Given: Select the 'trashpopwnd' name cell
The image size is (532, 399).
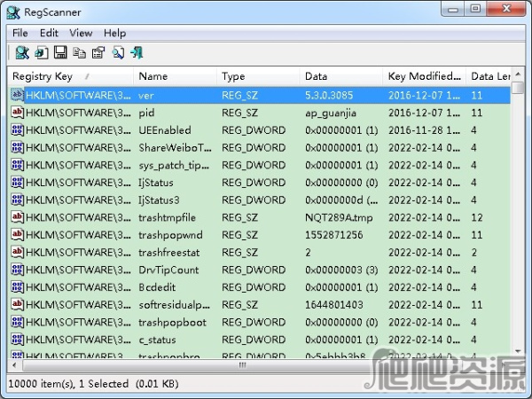Looking at the screenshot, I should pyautogui.click(x=170, y=235).
